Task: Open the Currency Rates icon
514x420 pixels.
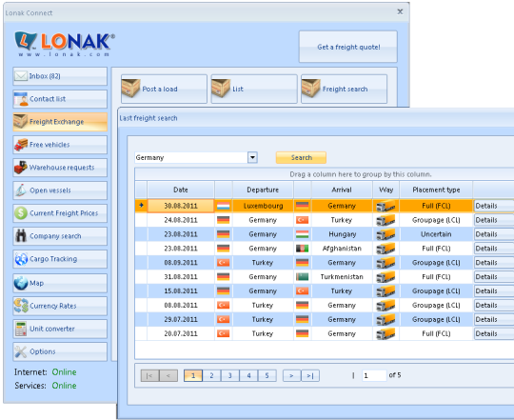Action: pos(21,306)
